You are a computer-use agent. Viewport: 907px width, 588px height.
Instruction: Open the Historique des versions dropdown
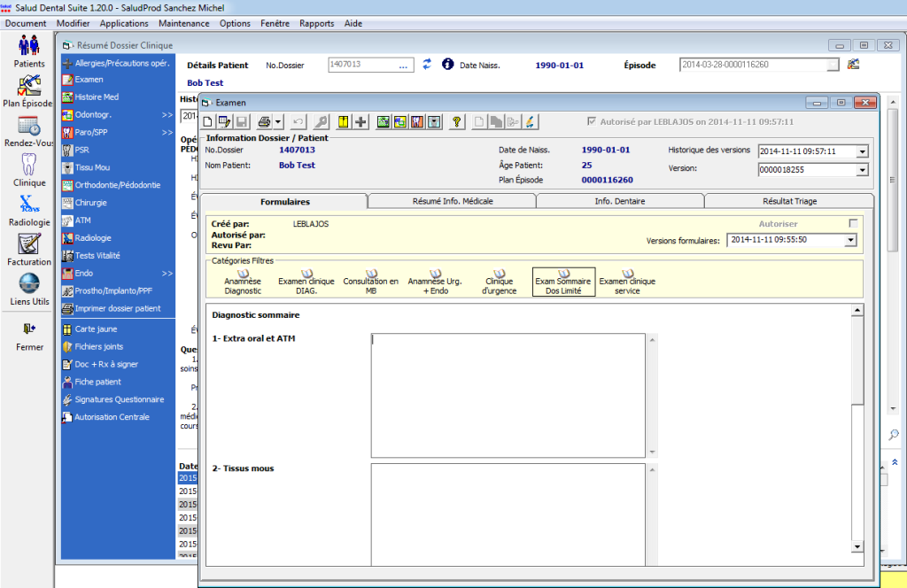coord(862,151)
